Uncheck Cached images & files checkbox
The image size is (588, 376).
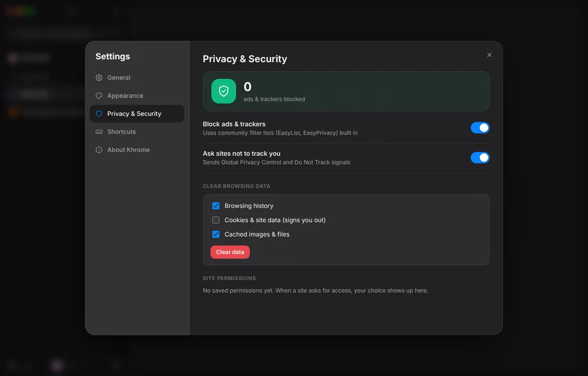[215, 234]
